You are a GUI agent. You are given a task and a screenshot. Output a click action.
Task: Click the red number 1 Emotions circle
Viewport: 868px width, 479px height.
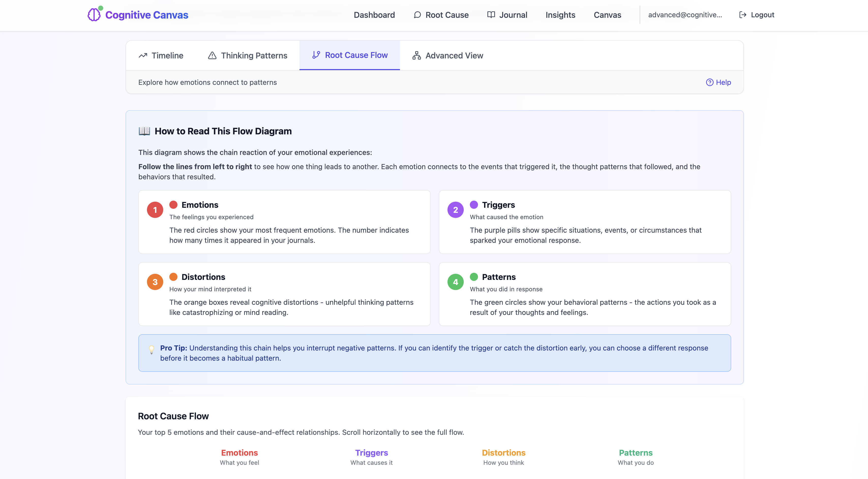pos(155,210)
